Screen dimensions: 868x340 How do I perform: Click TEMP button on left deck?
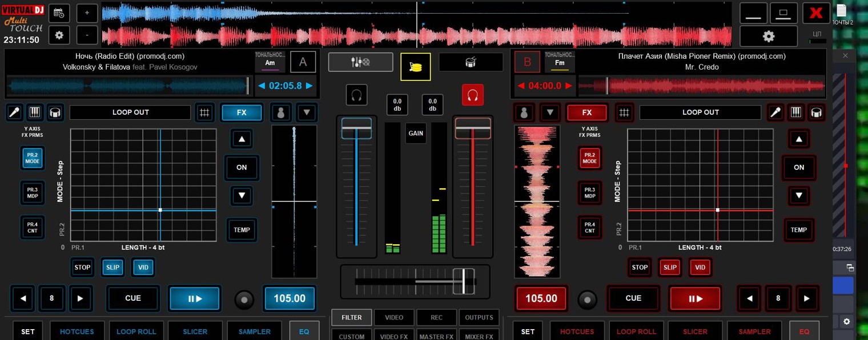(x=242, y=230)
